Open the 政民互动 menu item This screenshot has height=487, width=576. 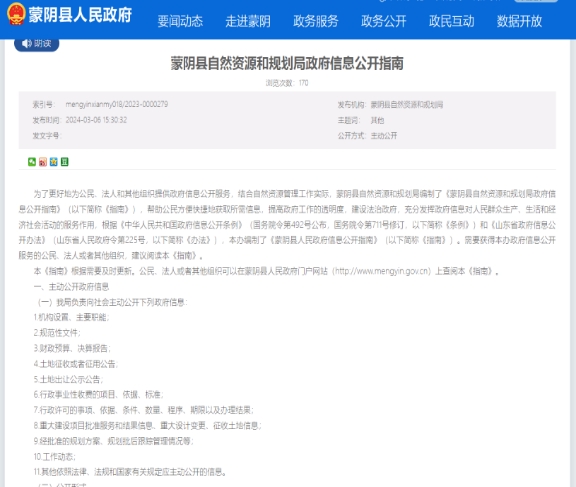(451, 21)
